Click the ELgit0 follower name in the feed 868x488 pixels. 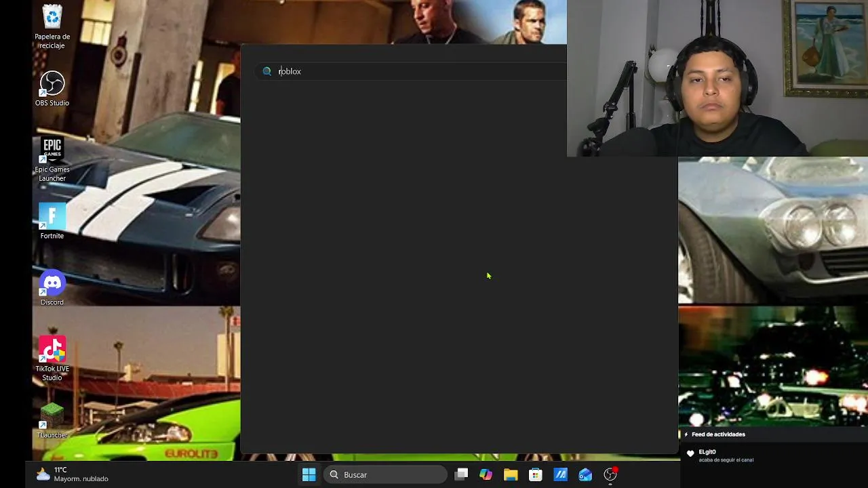[x=707, y=452]
